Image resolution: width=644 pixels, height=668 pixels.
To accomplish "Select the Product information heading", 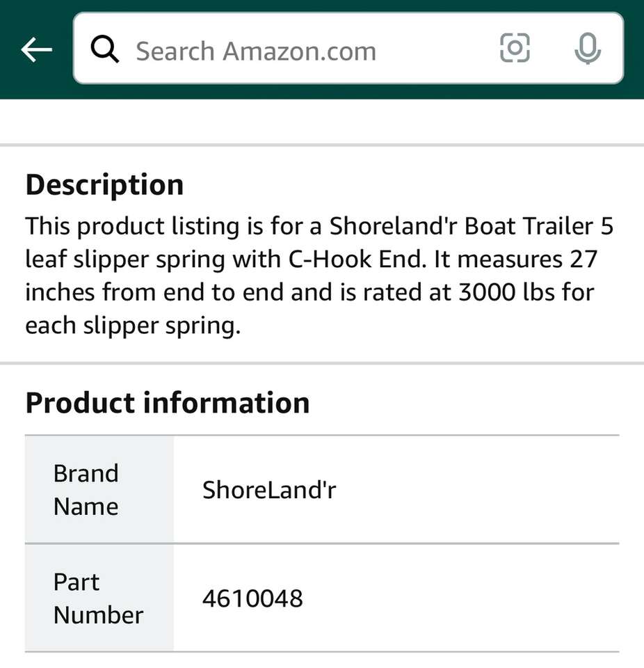I will pos(167,404).
